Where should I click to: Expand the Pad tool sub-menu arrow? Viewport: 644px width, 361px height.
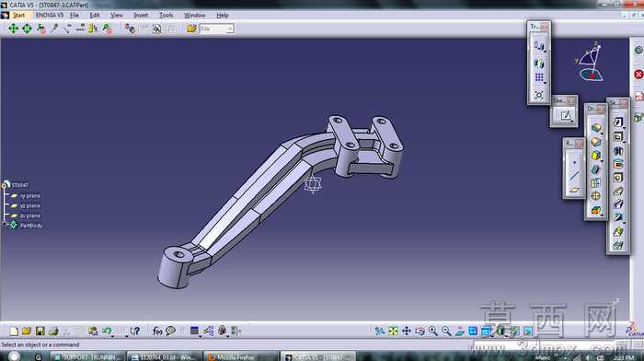coord(624,128)
